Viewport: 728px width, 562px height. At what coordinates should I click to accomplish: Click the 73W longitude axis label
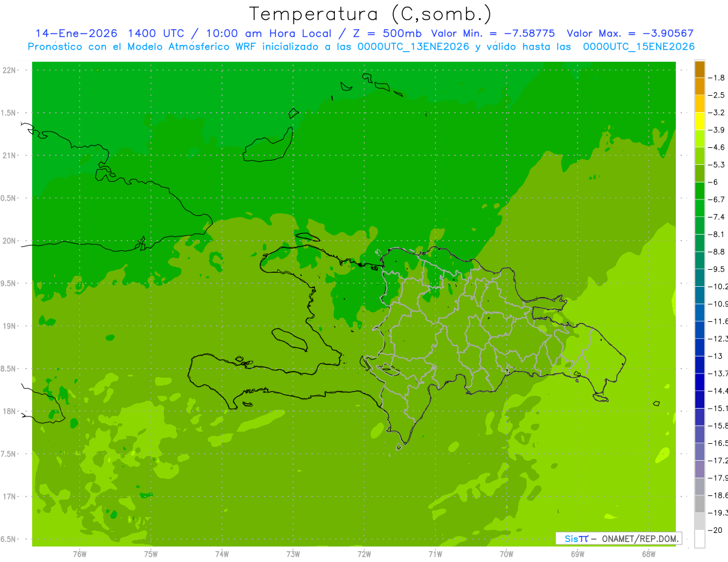pyautogui.click(x=293, y=554)
